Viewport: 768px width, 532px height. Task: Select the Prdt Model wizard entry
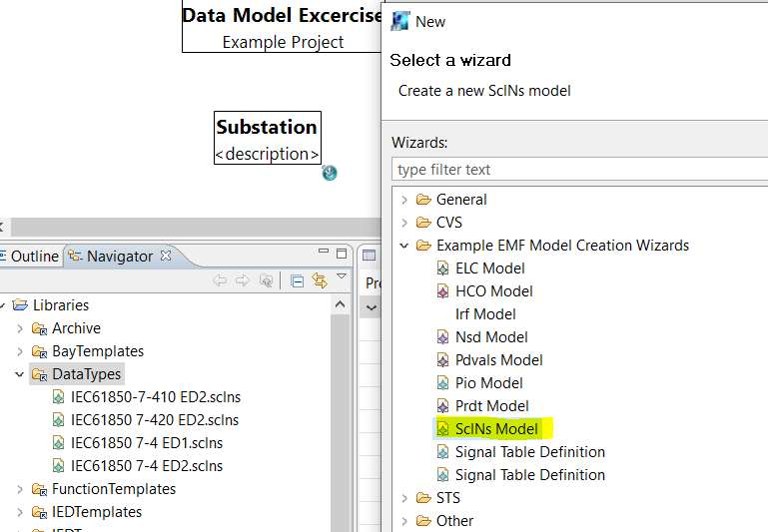tap(491, 406)
